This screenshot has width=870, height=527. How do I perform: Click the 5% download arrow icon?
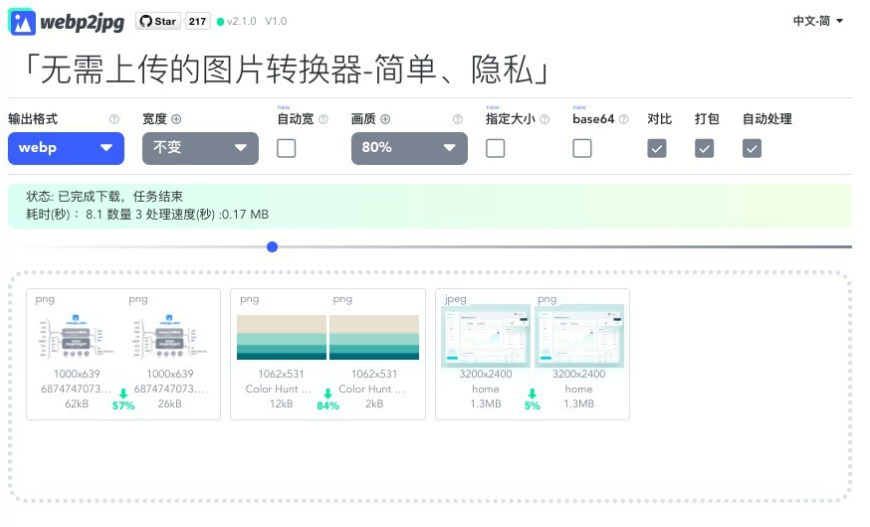[x=532, y=393]
